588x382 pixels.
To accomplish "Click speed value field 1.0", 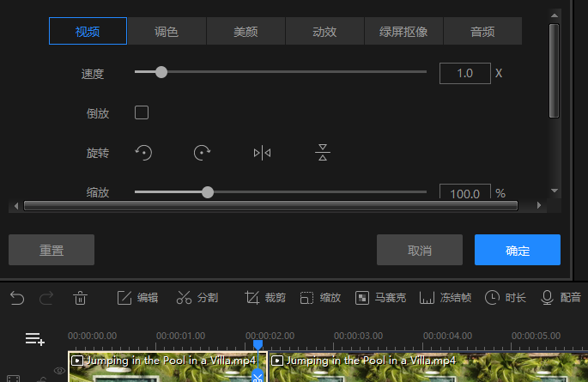I will (465, 74).
